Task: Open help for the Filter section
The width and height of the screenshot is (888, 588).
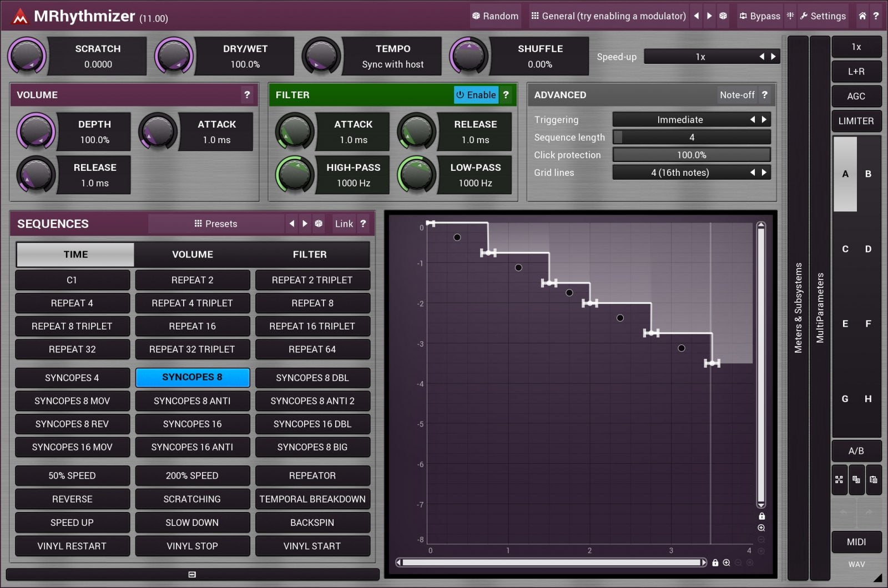Action: coord(506,95)
